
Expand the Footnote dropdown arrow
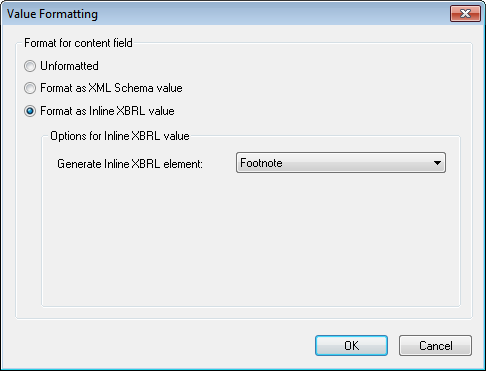point(437,163)
